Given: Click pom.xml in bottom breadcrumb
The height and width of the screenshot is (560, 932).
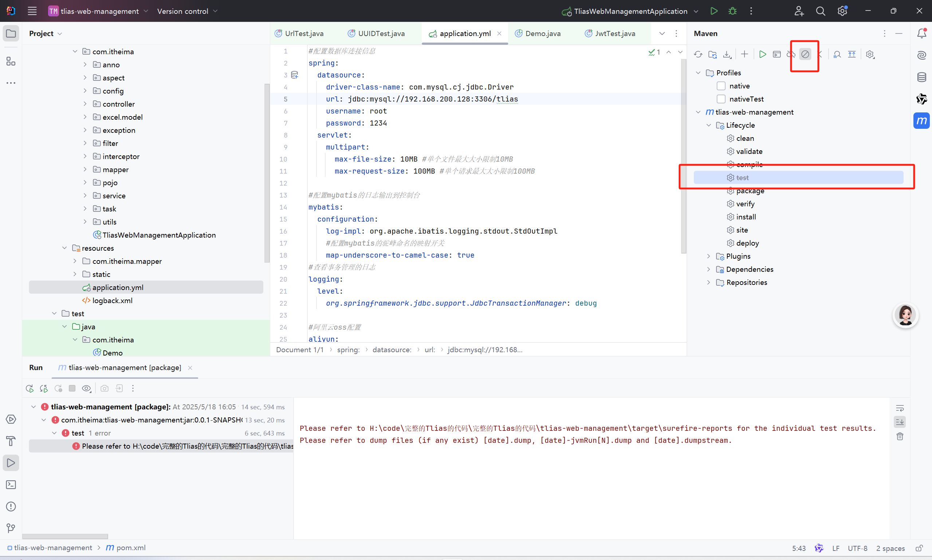Looking at the screenshot, I should tap(130, 548).
